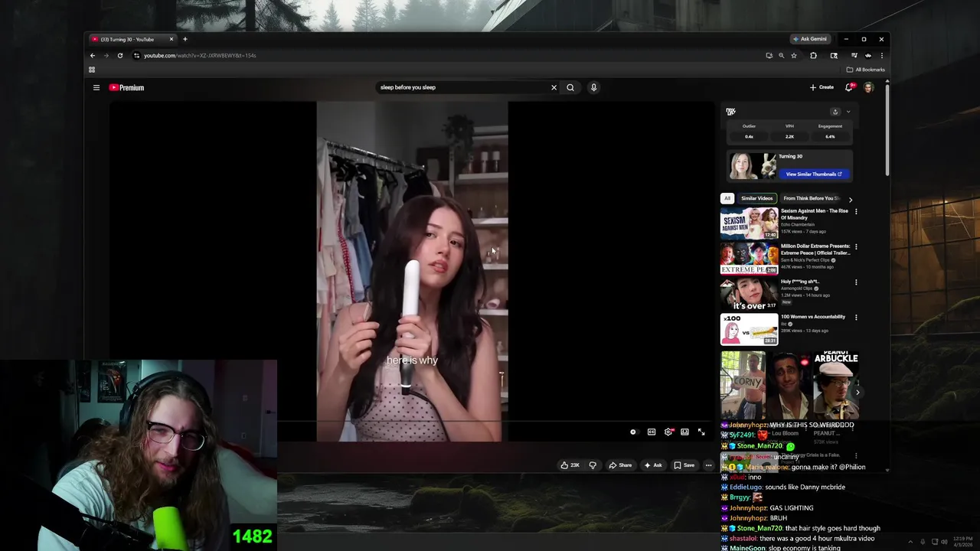
Task: Open options for Sexism Against Men video
Action: click(x=856, y=211)
